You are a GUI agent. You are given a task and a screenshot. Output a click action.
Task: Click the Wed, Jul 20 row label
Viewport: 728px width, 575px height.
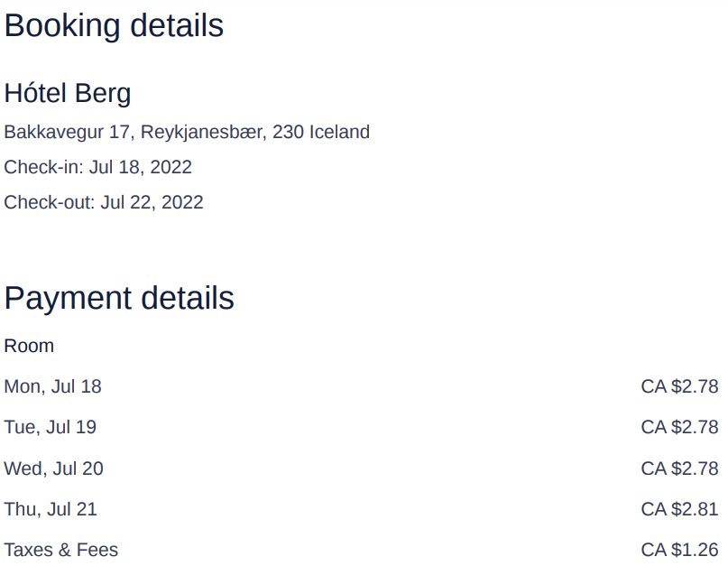tap(53, 468)
